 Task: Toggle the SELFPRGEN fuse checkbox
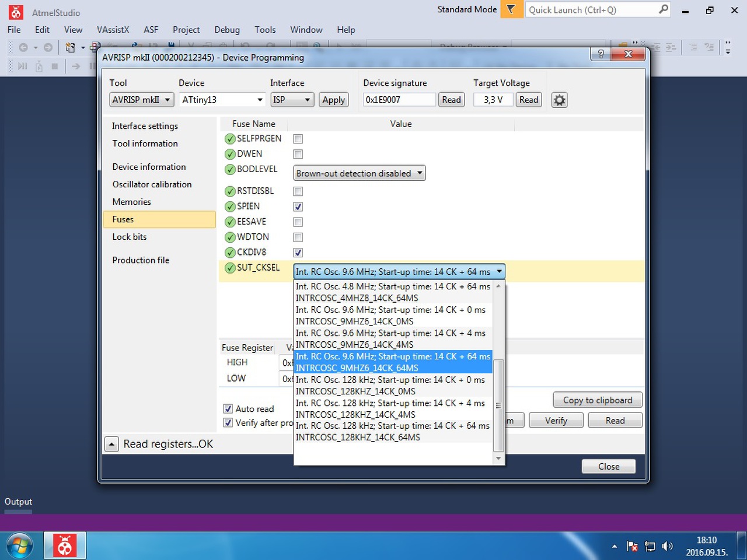[x=298, y=139]
